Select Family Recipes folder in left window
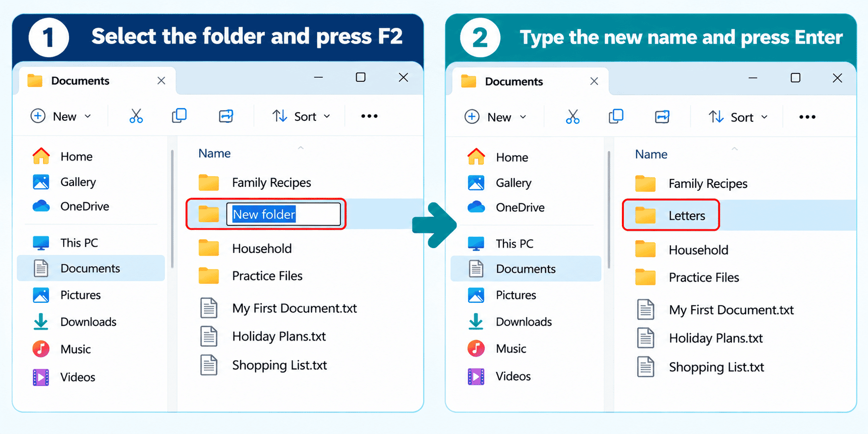 click(255, 183)
